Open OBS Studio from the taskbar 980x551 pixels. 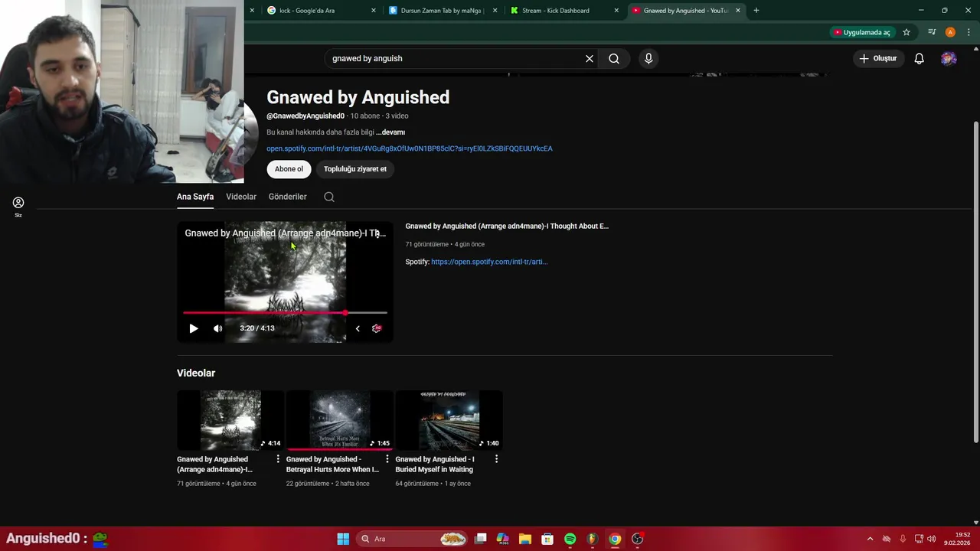[x=637, y=539]
